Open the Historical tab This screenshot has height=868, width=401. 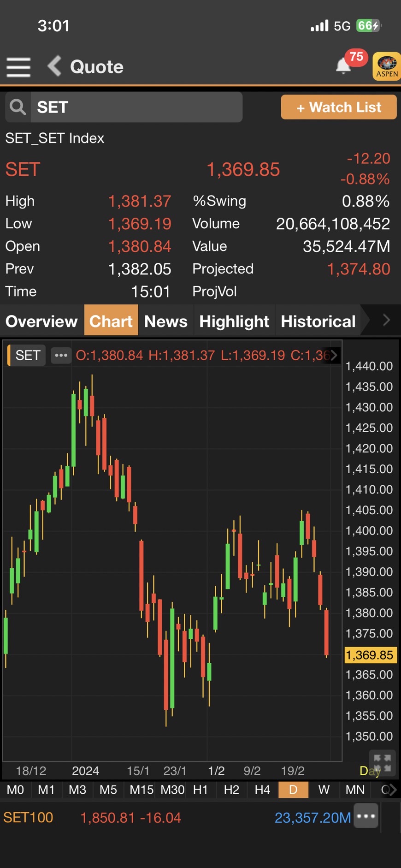tap(318, 321)
